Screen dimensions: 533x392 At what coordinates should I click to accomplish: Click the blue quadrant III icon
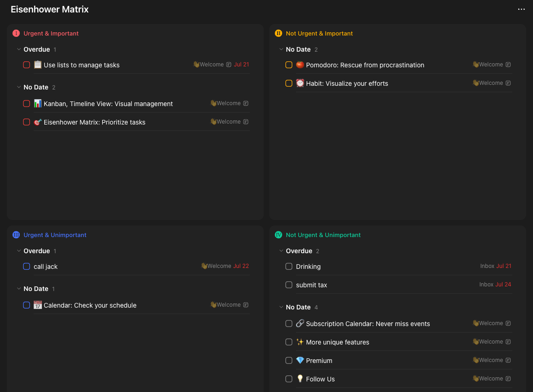tap(16, 235)
